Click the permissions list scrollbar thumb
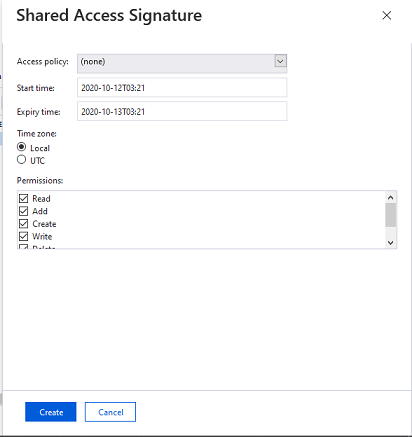This screenshot has height=437, width=412. (391, 215)
